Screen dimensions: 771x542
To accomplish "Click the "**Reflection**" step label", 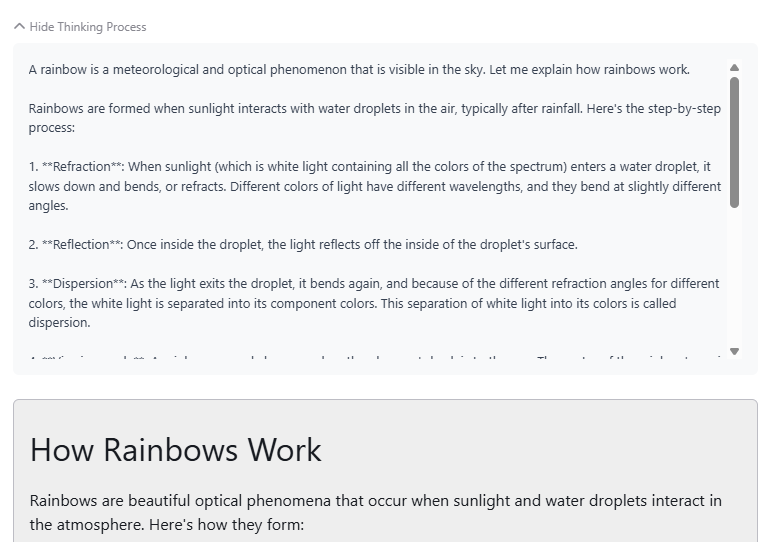I will pos(82,244).
